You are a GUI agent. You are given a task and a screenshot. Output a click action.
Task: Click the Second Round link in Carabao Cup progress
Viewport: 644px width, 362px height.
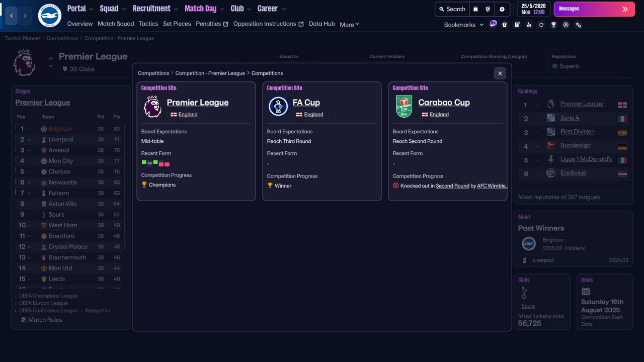(x=452, y=186)
